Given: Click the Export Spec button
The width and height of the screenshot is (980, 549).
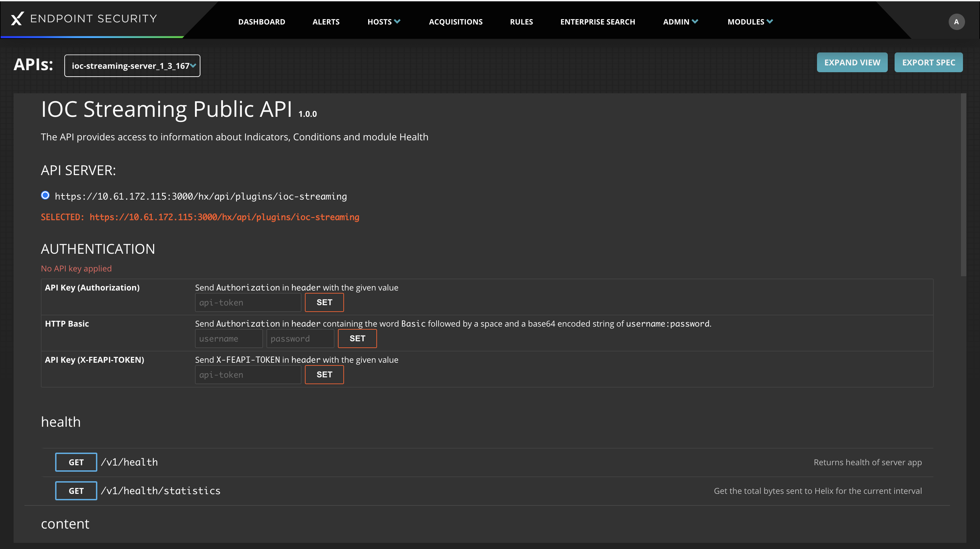Looking at the screenshot, I should [x=929, y=62].
